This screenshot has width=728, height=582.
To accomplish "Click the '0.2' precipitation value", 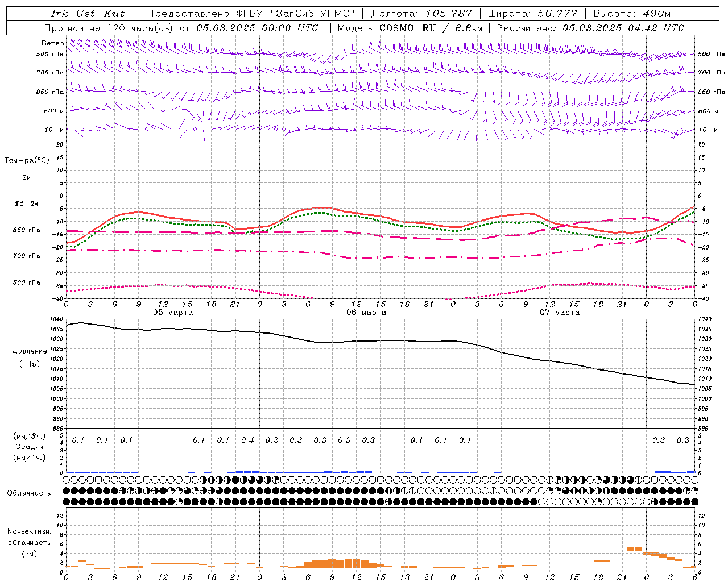I will tap(272, 440).
